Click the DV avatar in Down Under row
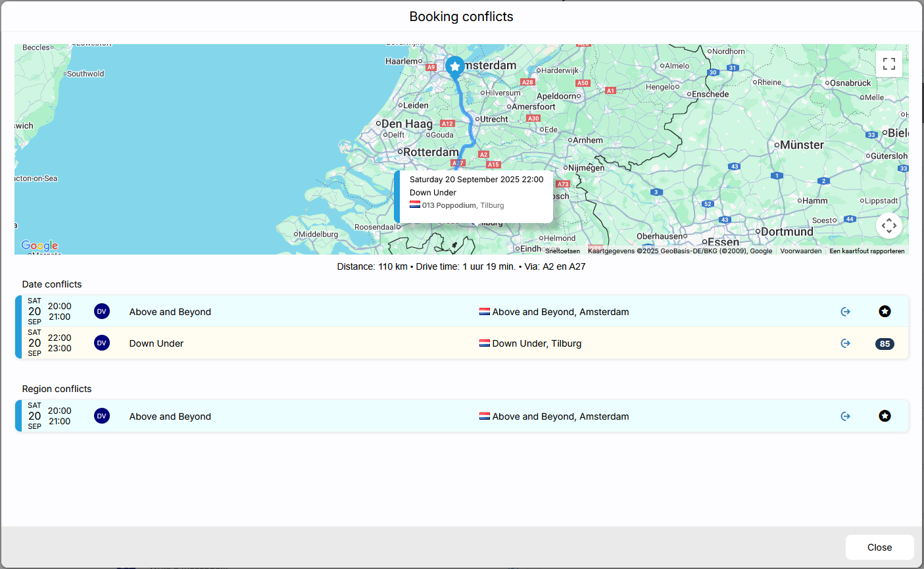Viewport: 924px width, 569px height. [102, 343]
